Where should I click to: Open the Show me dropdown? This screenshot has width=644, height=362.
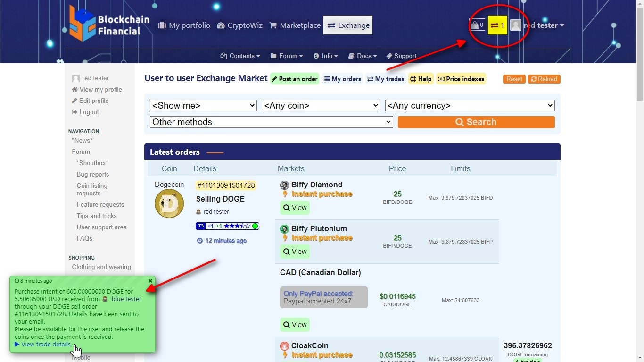pos(203,106)
